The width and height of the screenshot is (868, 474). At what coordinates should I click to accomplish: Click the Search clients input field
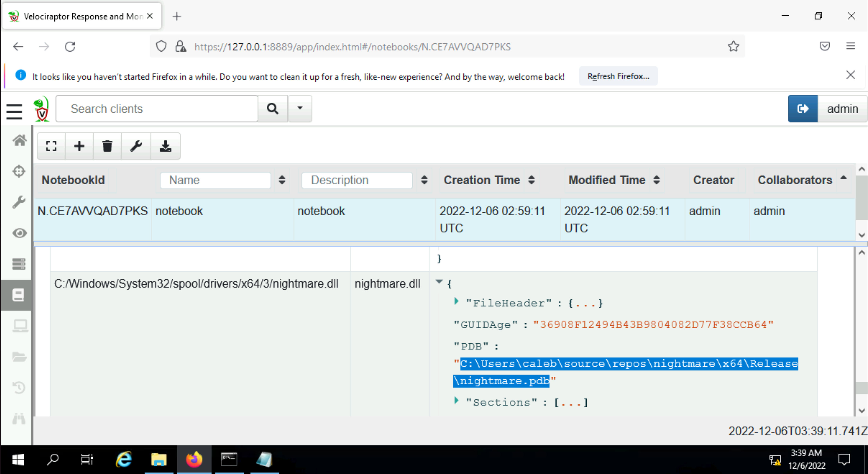[157, 109]
